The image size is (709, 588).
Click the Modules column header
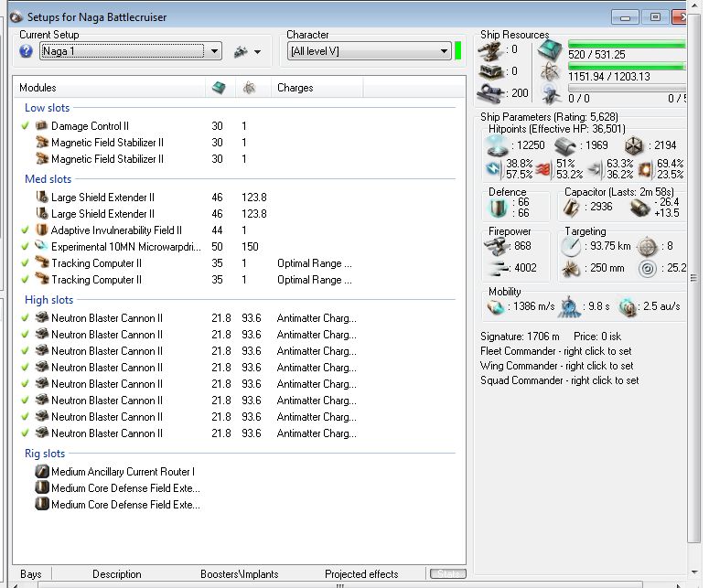click(109, 87)
